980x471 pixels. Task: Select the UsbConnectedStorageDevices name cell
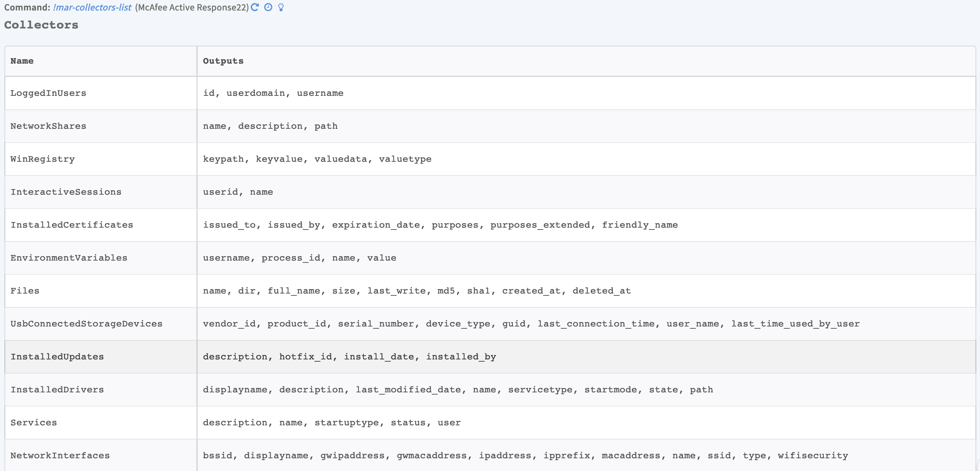pos(87,324)
